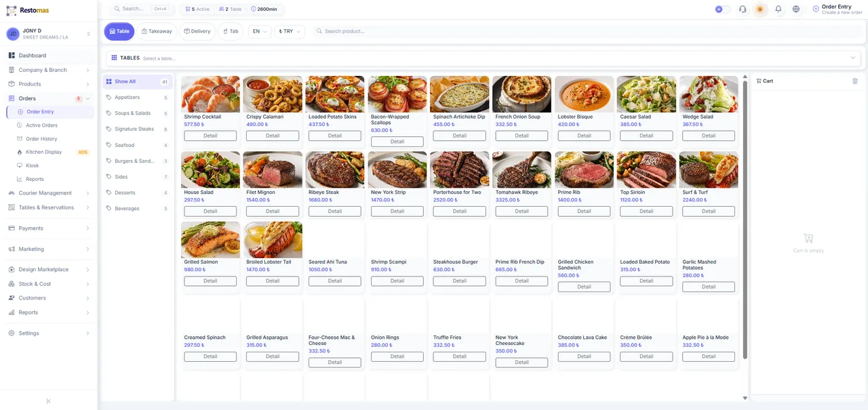Click Detail under Tomahawk Ribeye

(x=521, y=211)
